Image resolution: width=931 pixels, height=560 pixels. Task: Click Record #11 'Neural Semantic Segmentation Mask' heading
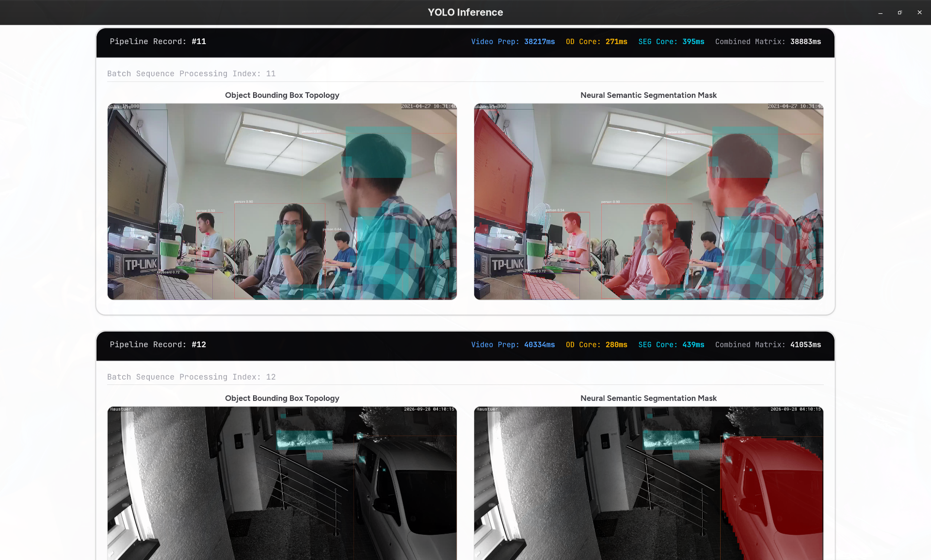point(649,96)
